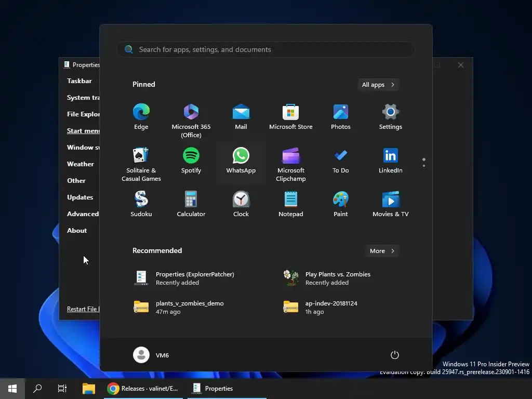Open Settings from the pinned grid
This screenshot has width=532, height=399.
(x=391, y=117)
